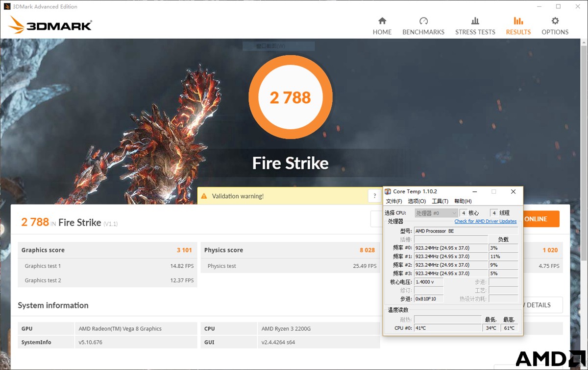The width and height of the screenshot is (588, 370).
Task: Click the Validation warning! banner text
Action: point(238,196)
